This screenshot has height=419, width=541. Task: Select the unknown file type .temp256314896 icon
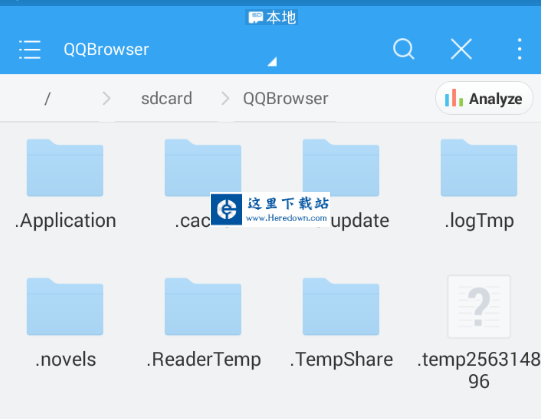click(x=479, y=306)
